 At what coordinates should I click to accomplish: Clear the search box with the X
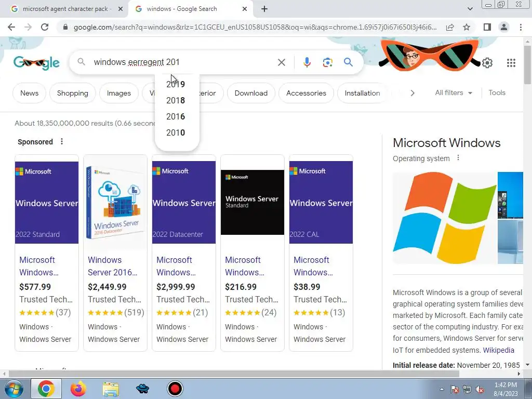tap(281, 62)
